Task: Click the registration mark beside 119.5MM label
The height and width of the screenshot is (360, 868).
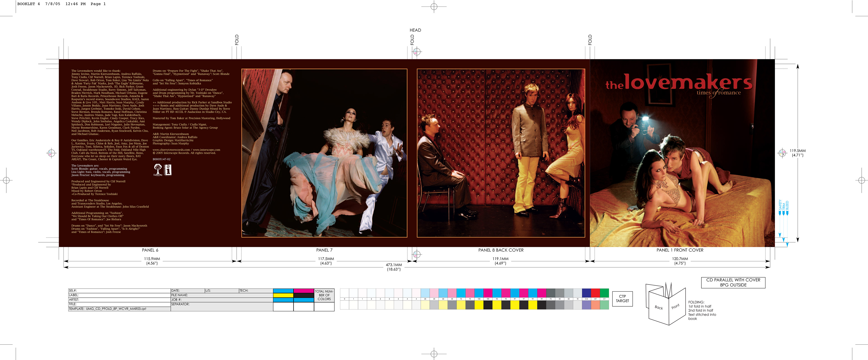Action: 782,153
